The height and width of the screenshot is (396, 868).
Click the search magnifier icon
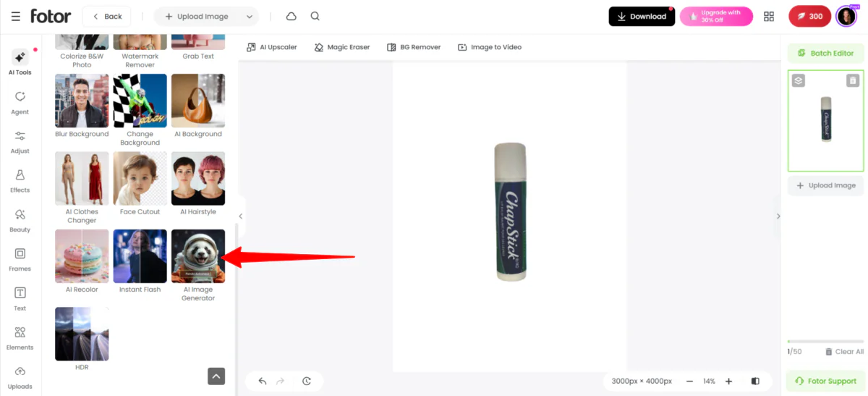(x=315, y=16)
